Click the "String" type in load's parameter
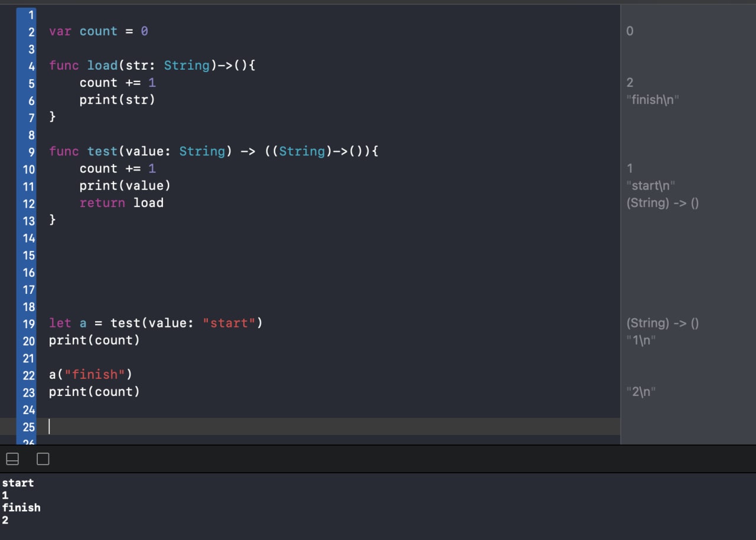The image size is (756, 540). [187, 66]
